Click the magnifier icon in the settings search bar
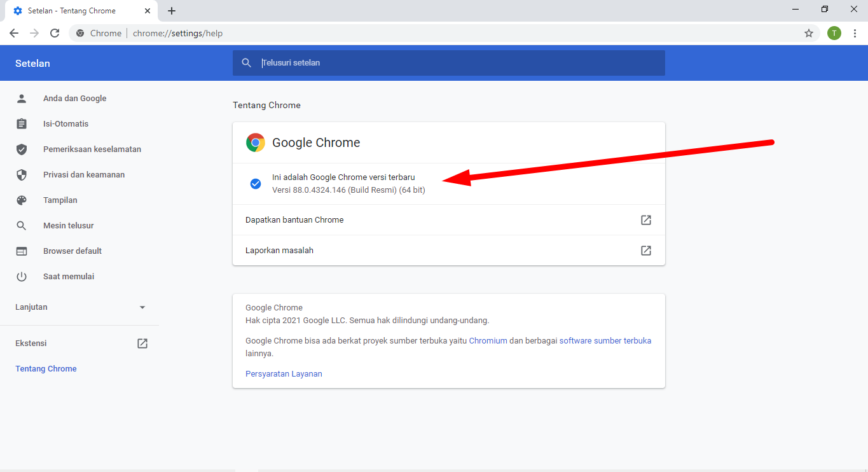Image resolution: width=868 pixels, height=472 pixels. coord(247,63)
